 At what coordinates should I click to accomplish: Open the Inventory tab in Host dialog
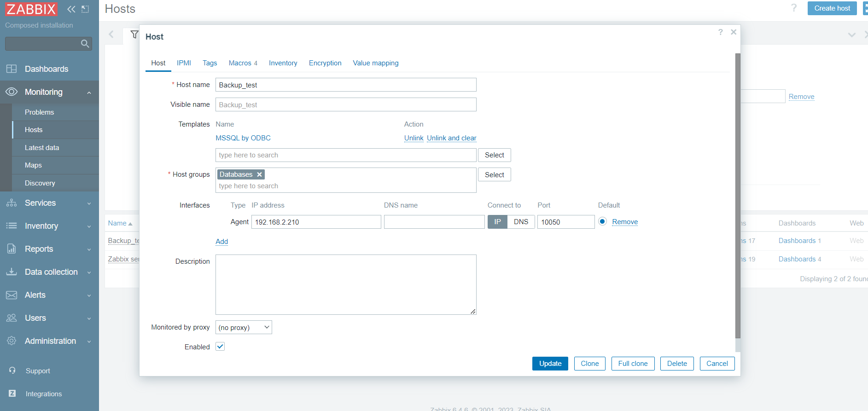point(283,63)
